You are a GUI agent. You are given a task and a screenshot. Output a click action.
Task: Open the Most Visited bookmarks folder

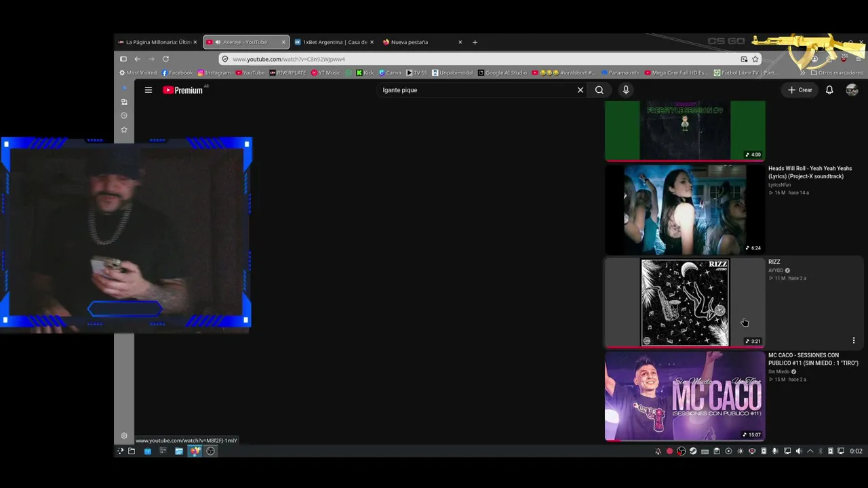(138, 73)
